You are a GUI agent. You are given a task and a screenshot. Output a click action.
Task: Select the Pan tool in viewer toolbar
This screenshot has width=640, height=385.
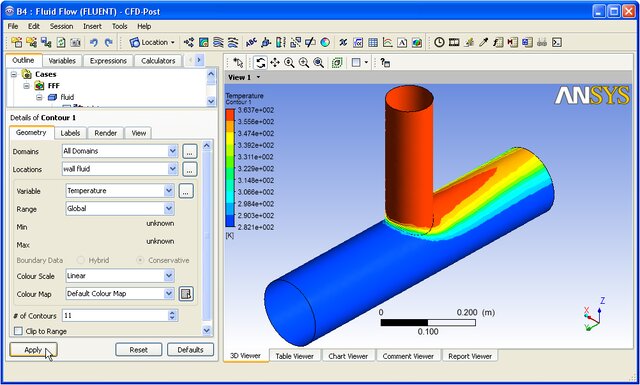point(275,62)
